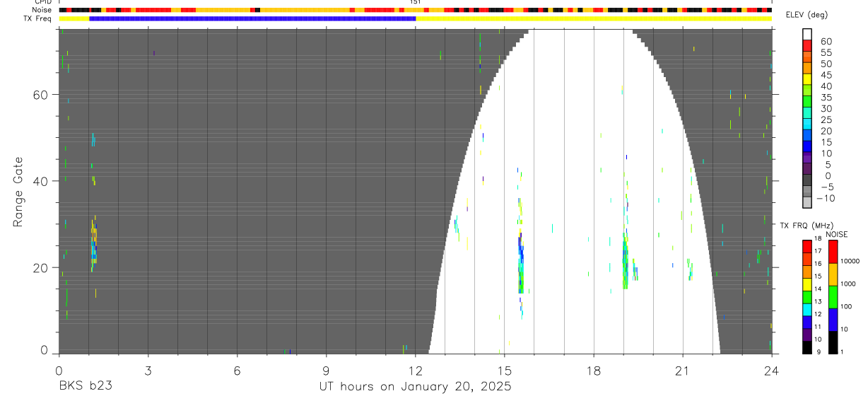
Task: Click the "TX Freq" row label at top left
Action: pyautogui.click(x=37, y=18)
